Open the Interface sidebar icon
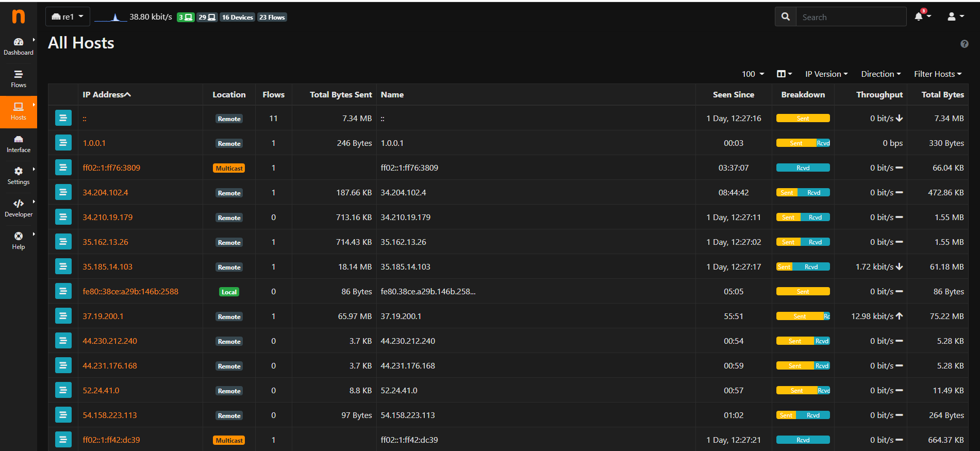980x451 pixels. pyautogui.click(x=19, y=144)
